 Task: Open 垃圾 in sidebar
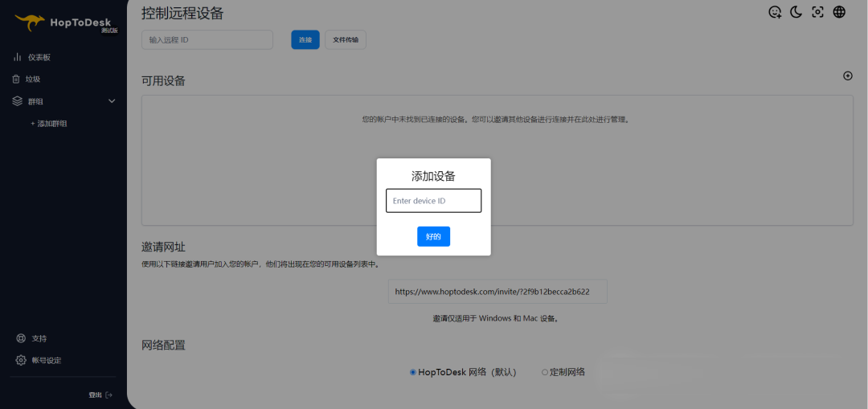pos(33,79)
